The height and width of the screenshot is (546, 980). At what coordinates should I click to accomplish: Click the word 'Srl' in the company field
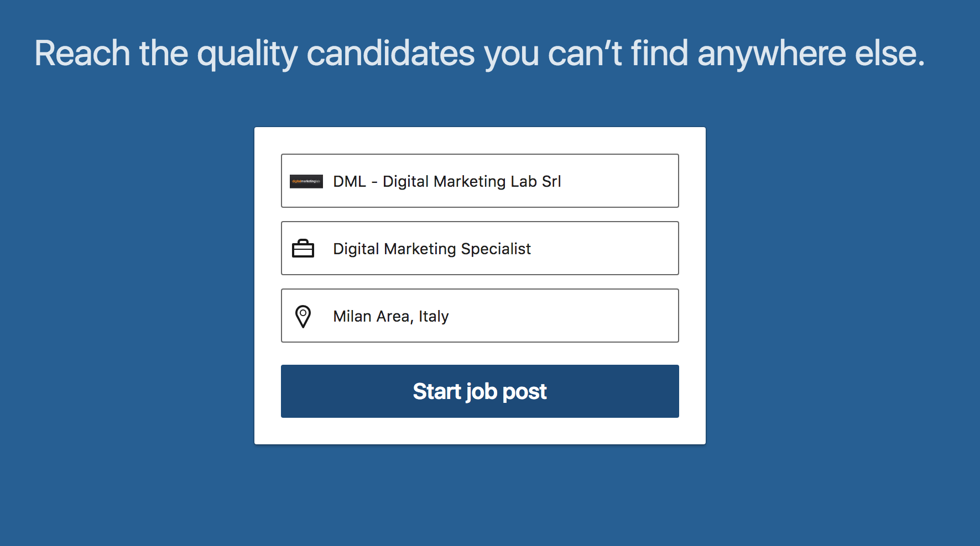pyautogui.click(x=551, y=181)
